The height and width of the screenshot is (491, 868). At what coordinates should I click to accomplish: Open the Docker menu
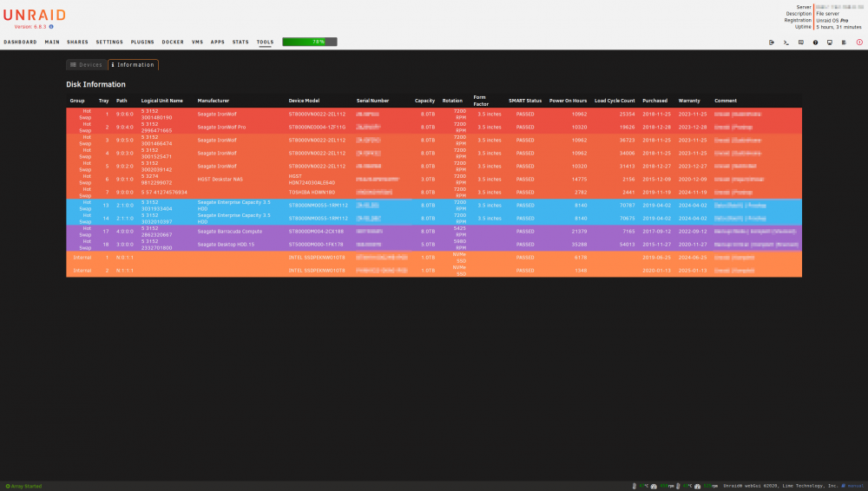[173, 42]
